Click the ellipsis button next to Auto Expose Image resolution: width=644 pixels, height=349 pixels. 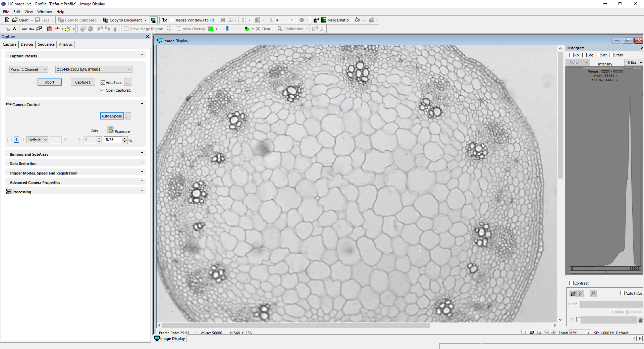pos(128,116)
